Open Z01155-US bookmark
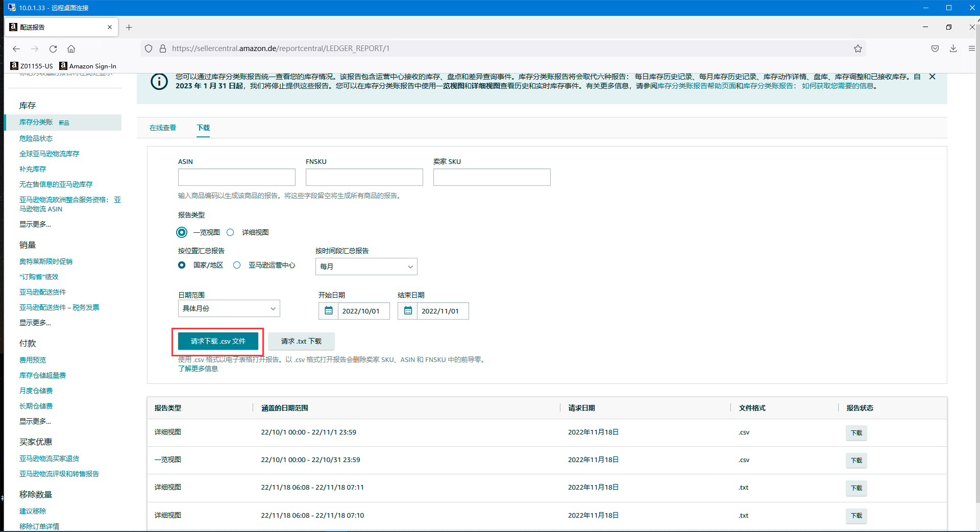Image resolution: width=980 pixels, height=532 pixels. pyautogui.click(x=32, y=66)
